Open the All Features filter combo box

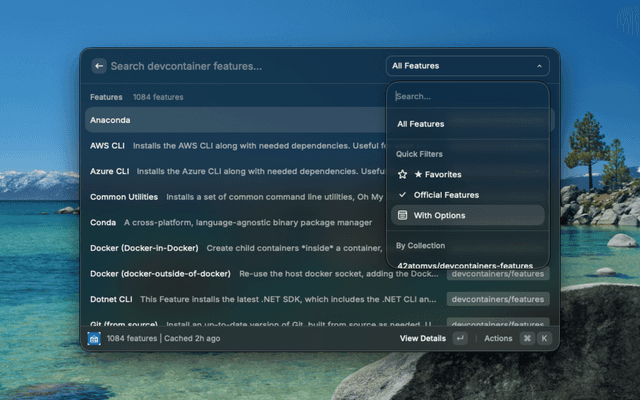[466, 66]
